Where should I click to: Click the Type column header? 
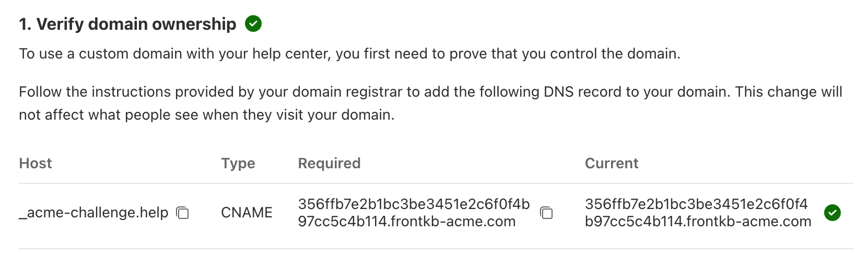click(x=238, y=164)
